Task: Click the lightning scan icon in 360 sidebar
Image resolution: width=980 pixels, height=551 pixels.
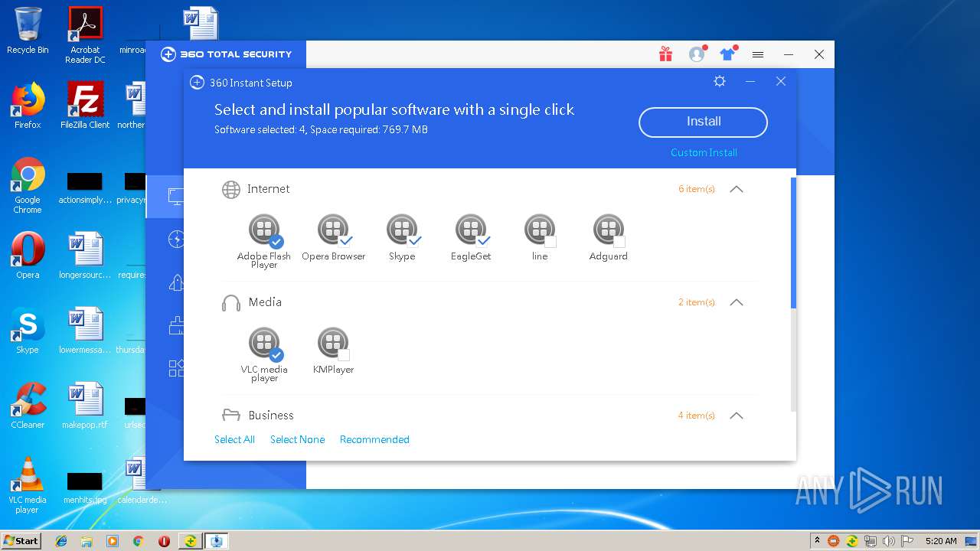Action: [176, 240]
